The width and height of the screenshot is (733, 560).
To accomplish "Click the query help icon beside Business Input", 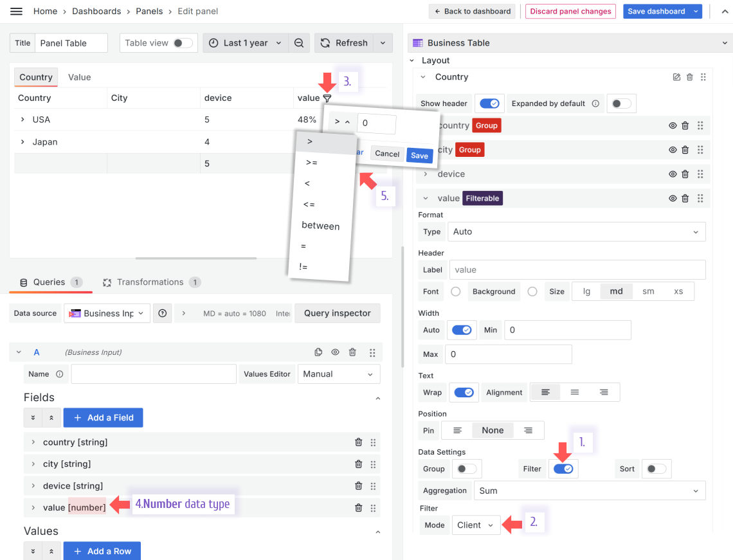I will tap(162, 313).
